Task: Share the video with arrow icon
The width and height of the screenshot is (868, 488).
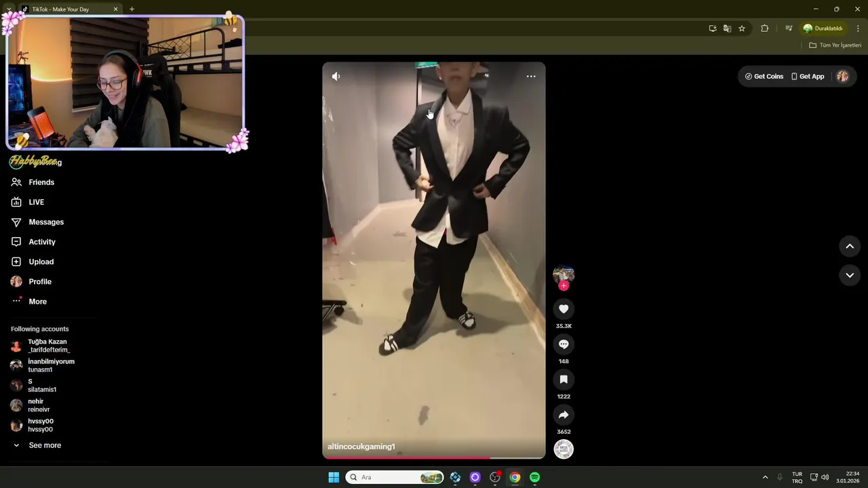Action: click(564, 415)
